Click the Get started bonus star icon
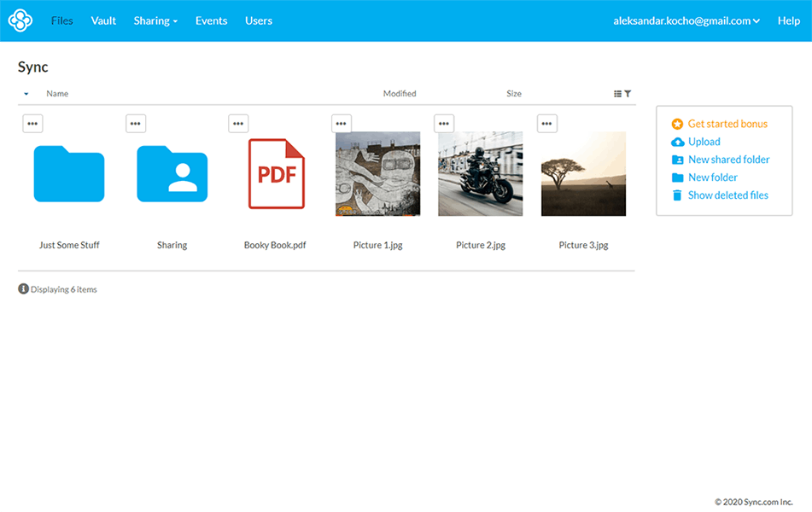The image size is (812, 512). pos(677,125)
